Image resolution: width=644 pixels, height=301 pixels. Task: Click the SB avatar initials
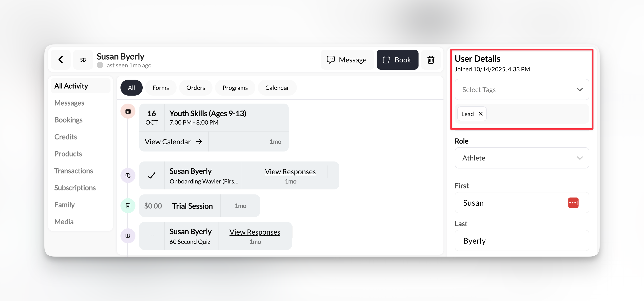tap(83, 60)
